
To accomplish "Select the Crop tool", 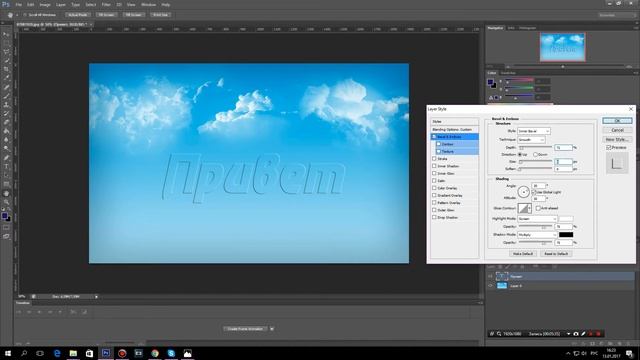I will point(6,69).
